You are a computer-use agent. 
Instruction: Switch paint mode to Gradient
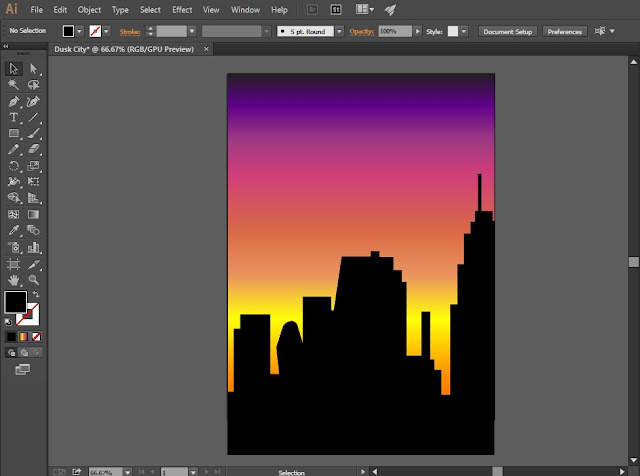click(24, 337)
